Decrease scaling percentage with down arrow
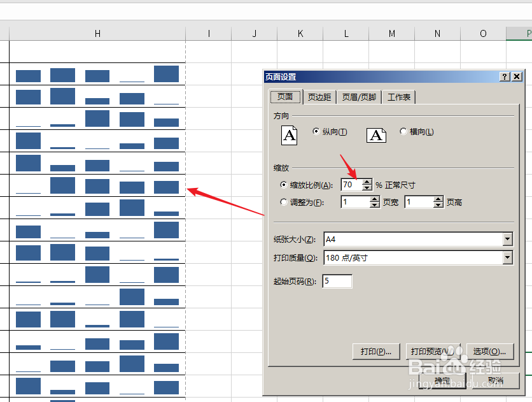This screenshot has width=532, height=402. (x=367, y=187)
